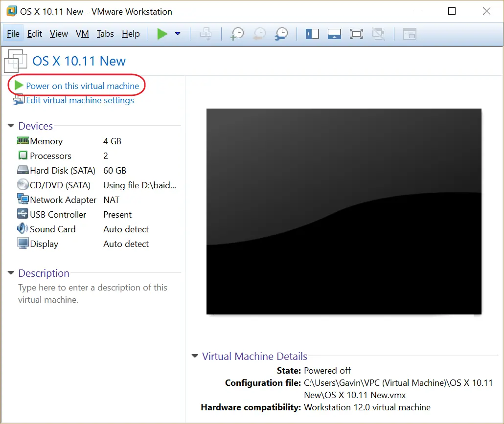
Task: Collapse the Devices section
Action: [10, 126]
